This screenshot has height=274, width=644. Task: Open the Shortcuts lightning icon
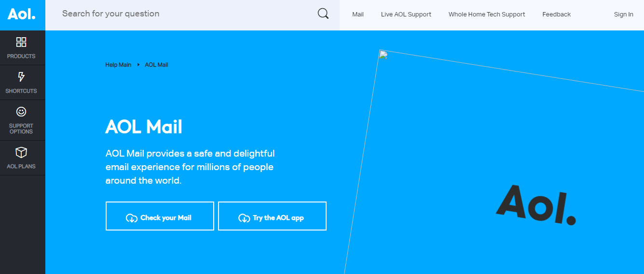coord(21,77)
